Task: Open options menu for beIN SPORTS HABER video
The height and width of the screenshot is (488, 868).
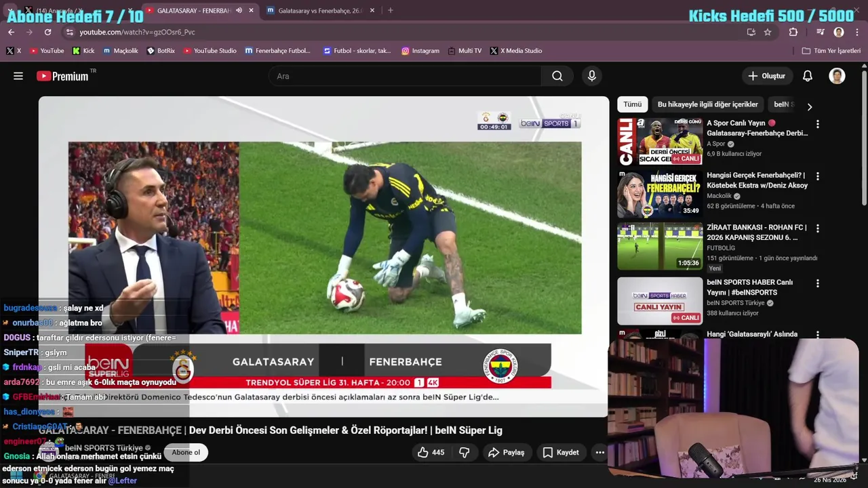Action: [x=817, y=283]
